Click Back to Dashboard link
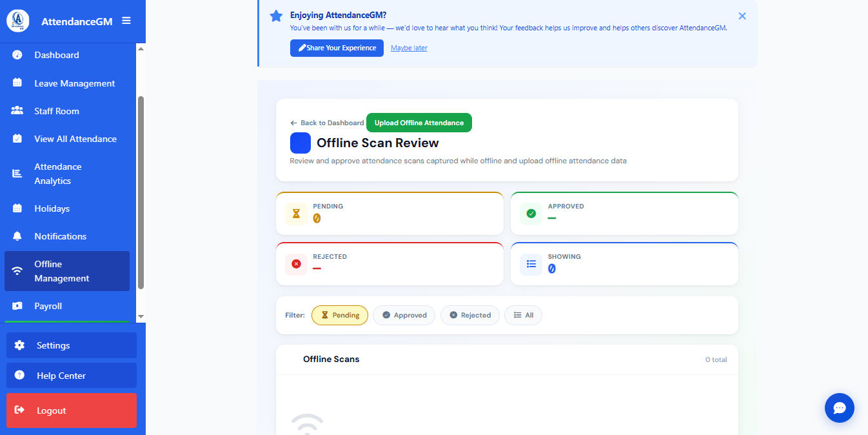This screenshot has height=435, width=868. (327, 123)
